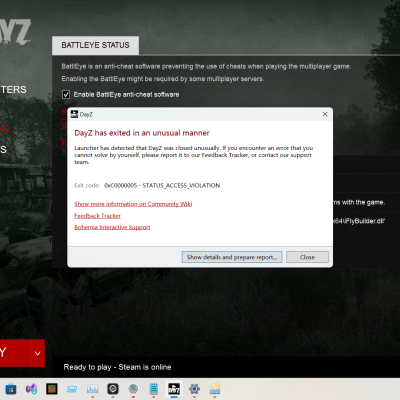Open the performance monitor taskbar icon
Image resolution: width=400 pixels, height=400 pixels.
pyautogui.click(x=92, y=389)
